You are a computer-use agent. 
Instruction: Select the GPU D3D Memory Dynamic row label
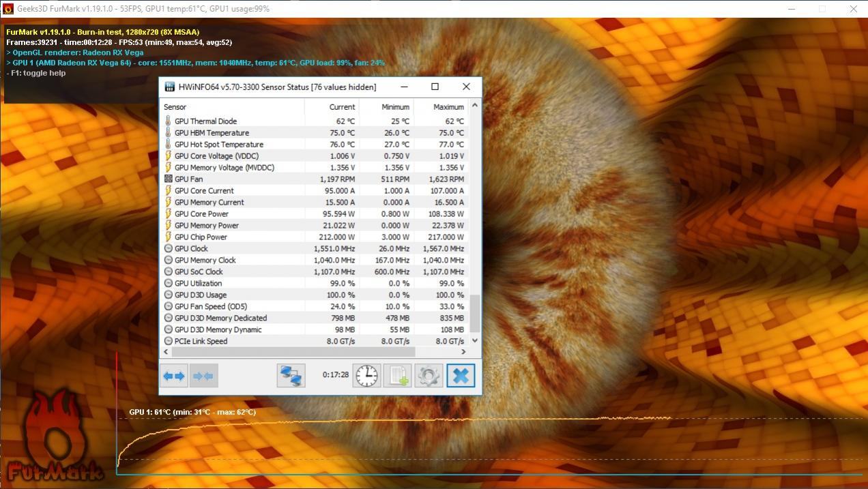(x=218, y=329)
